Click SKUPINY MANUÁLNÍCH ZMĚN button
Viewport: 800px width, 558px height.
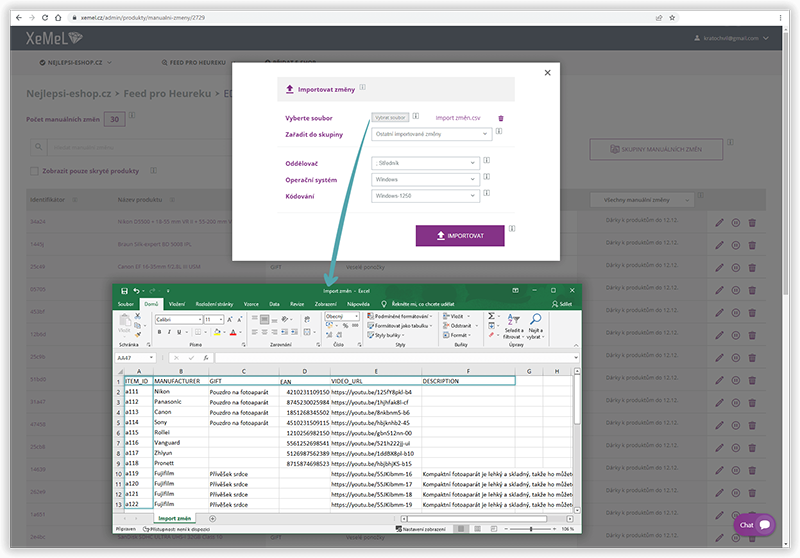tap(656, 149)
